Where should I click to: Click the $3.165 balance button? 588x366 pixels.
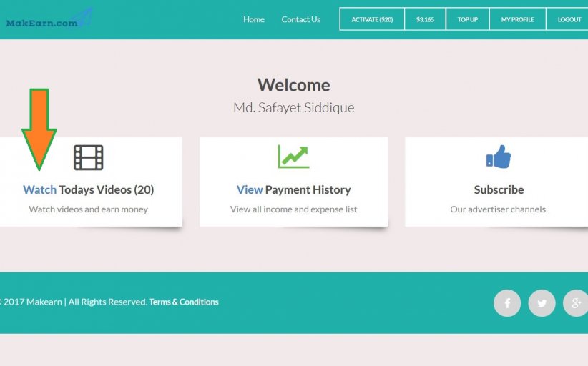[x=425, y=19]
